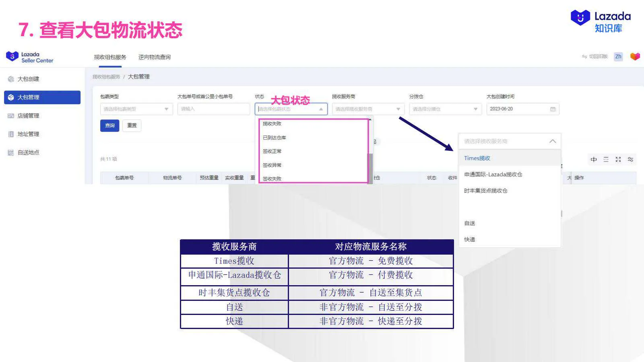Image resolution: width=644 pixels, height=362 pixels.
Task: Open the 包裹类型 dropdown
Action: [x=136, y=109]
